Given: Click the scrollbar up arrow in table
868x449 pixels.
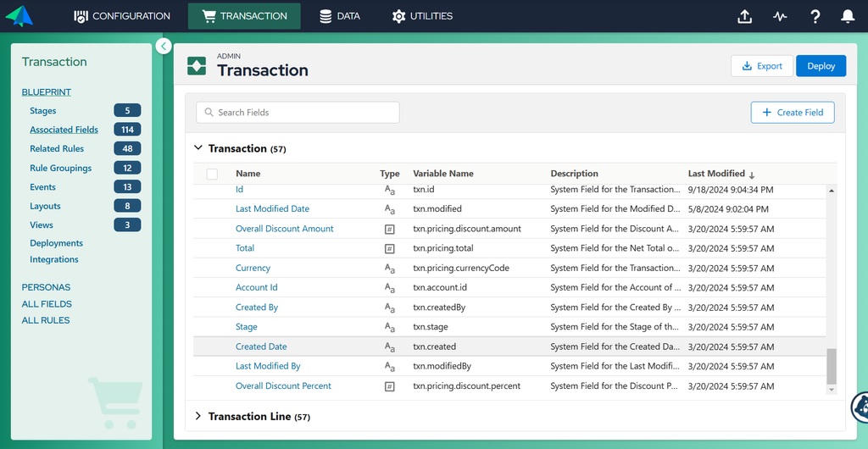Looking at the screenshot, I should point(832,191).
